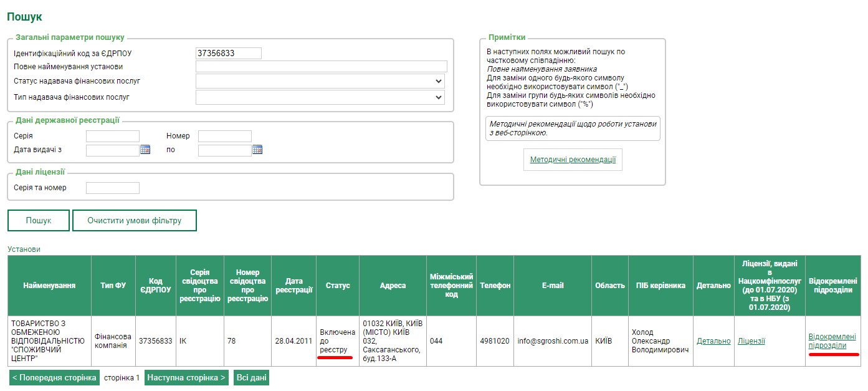868x391 pixels.
Task: Click the full institution name field
Action: point(321,67)
